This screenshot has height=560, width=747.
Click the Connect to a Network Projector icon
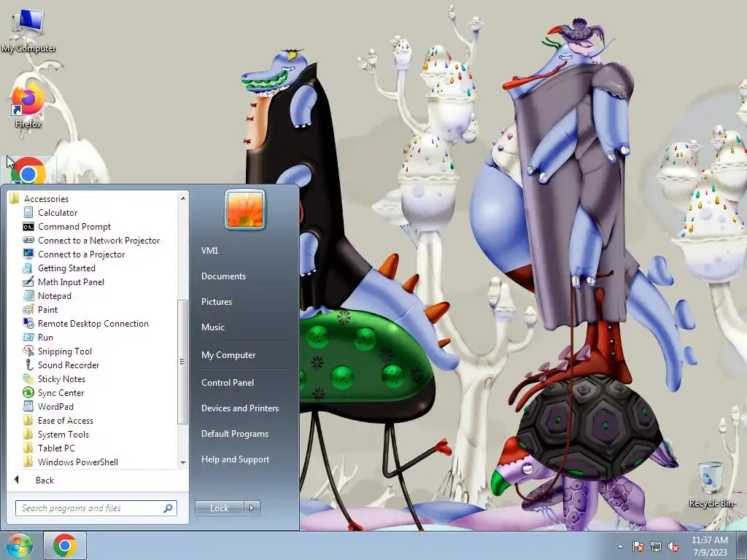[28, 240]
